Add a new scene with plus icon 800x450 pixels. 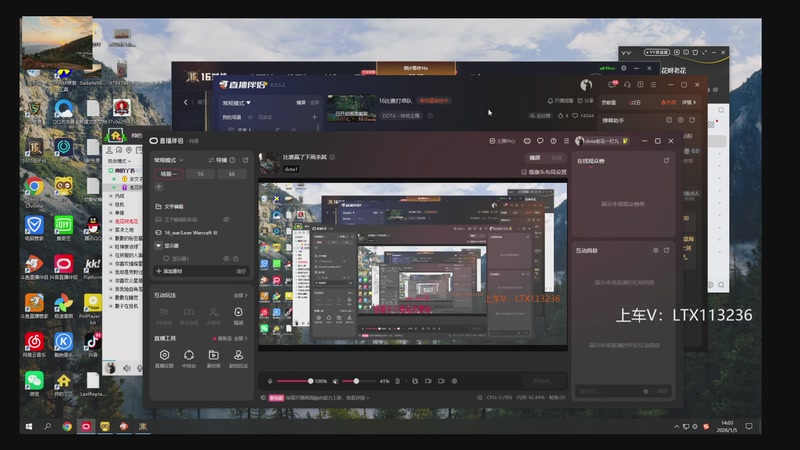(159, 187)
